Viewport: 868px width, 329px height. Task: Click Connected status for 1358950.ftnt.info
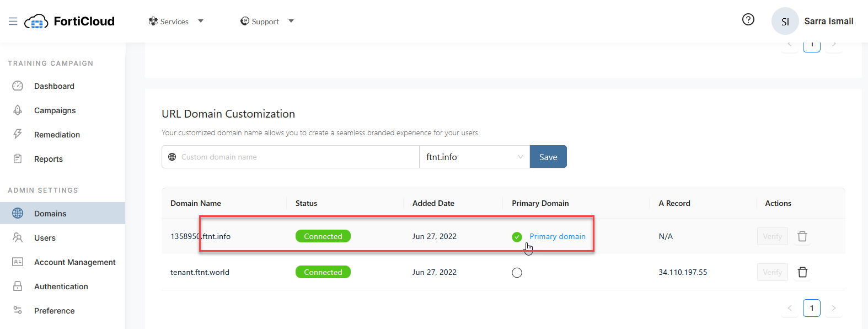(323, 236)
